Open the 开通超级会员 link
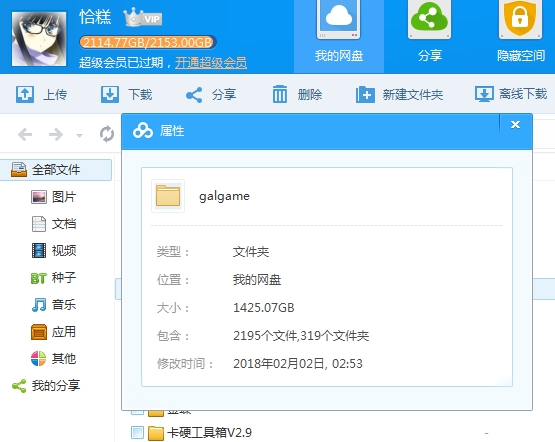Image resolution: width=555 pixels, height=442 pixels. click(211, 63)
